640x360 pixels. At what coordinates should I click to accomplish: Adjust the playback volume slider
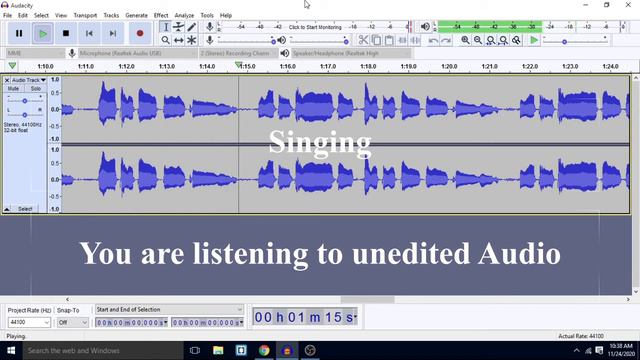click(319, 40)
